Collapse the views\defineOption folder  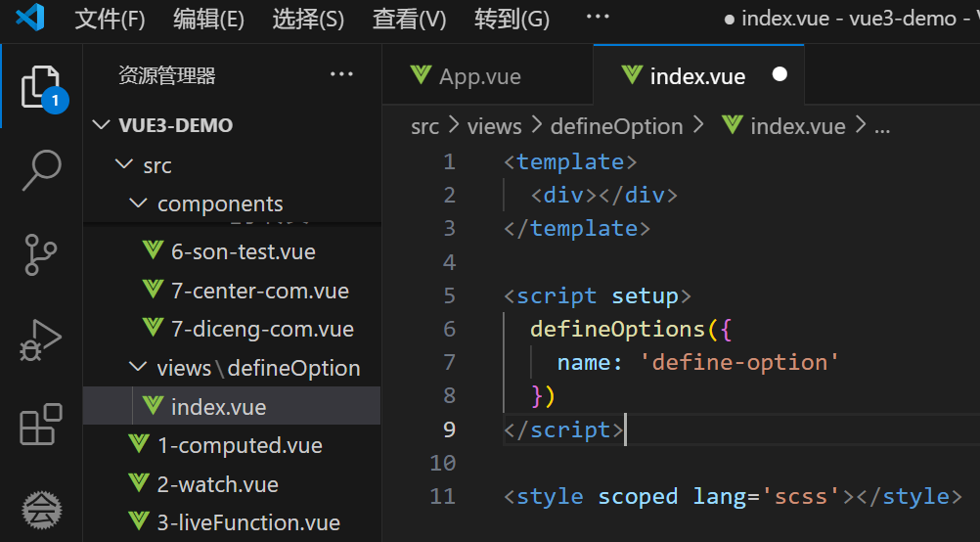[137, 368]
